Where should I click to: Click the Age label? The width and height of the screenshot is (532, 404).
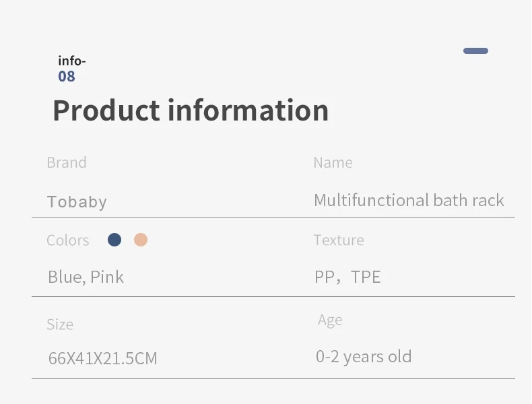coord(330,320)
